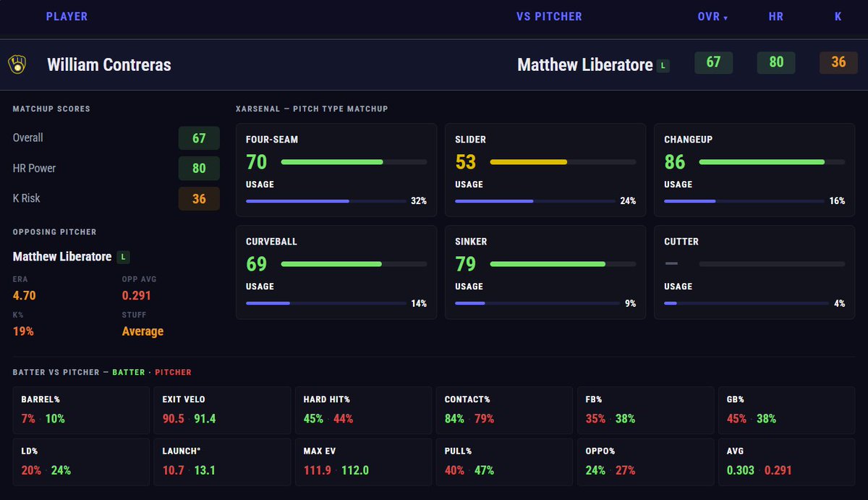Click the OPPO% stat card

[647, 462]
